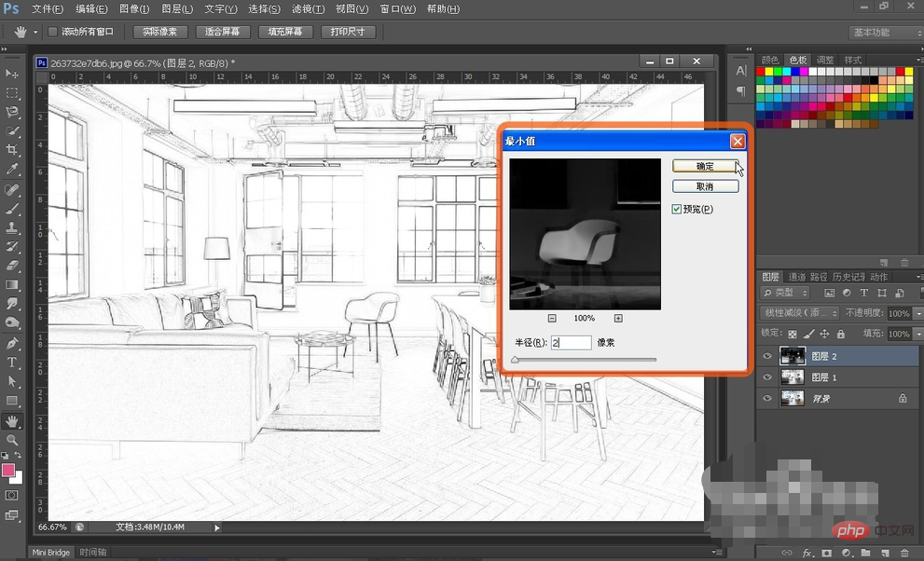
Task: Click the add layer style fx icon
Action: [x=807, y=553]
